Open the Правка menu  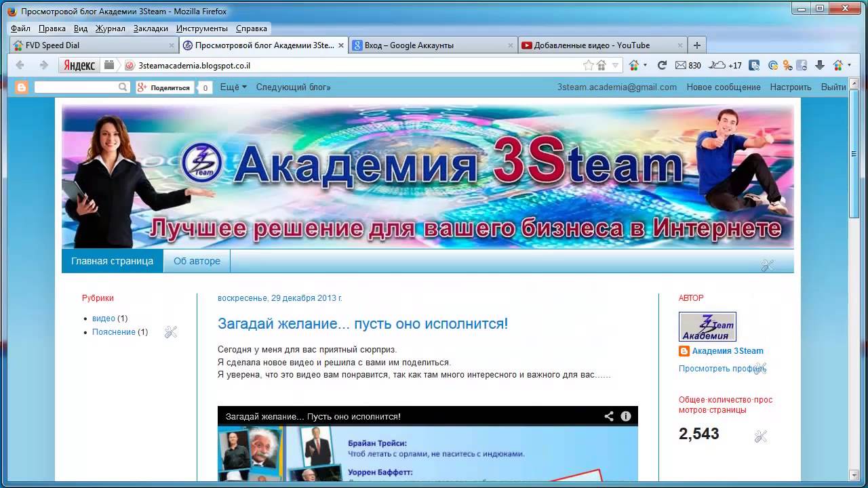pos(52,28)
